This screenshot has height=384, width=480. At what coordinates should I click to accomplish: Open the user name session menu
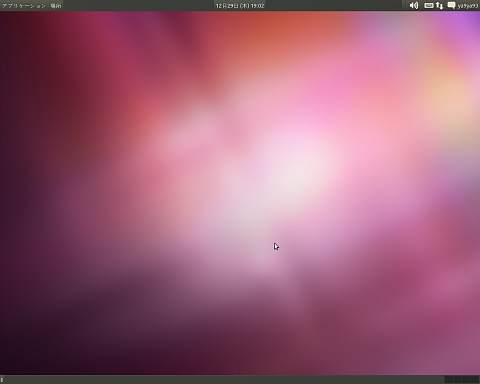468,6
